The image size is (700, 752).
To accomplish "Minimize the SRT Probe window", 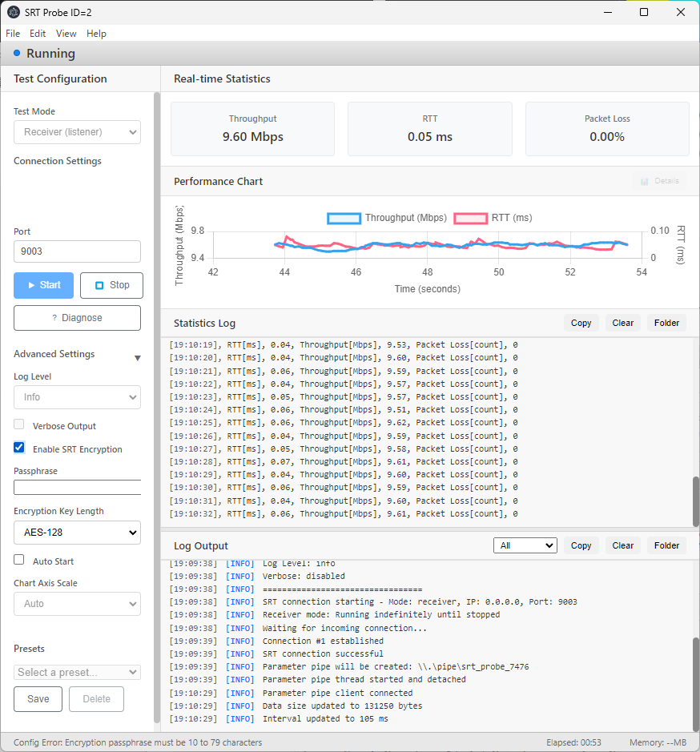I will pos(608,13).
